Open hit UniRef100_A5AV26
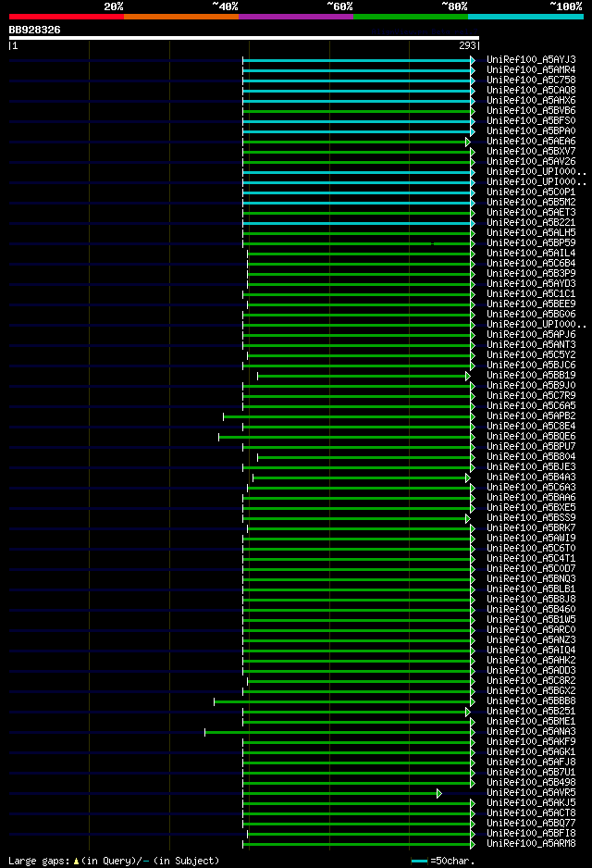Image resolution: width=592 pixels, height=868 pixels. pos(531,161)
